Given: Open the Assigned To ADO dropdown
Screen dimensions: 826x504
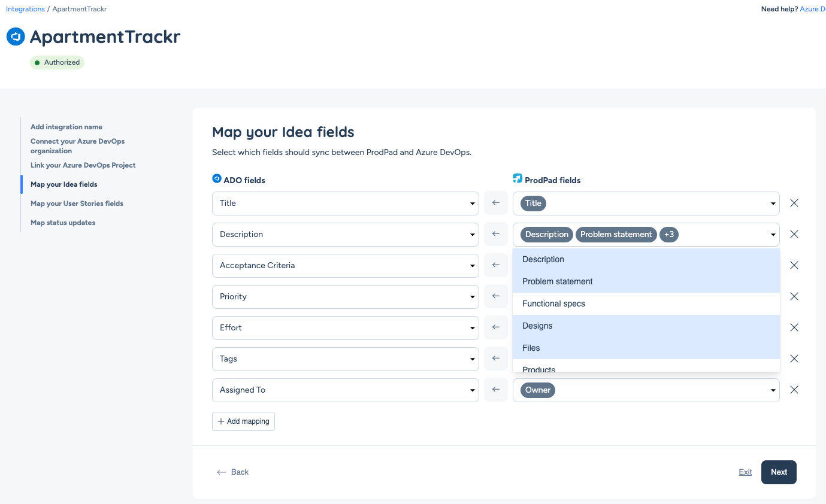Looking at the screenshot, I should tap(346, 390).
